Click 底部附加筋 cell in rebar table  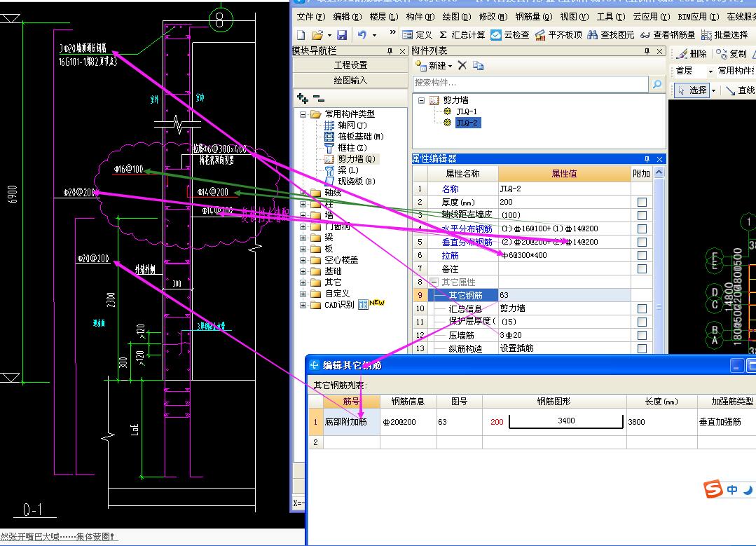pos(351,422)
